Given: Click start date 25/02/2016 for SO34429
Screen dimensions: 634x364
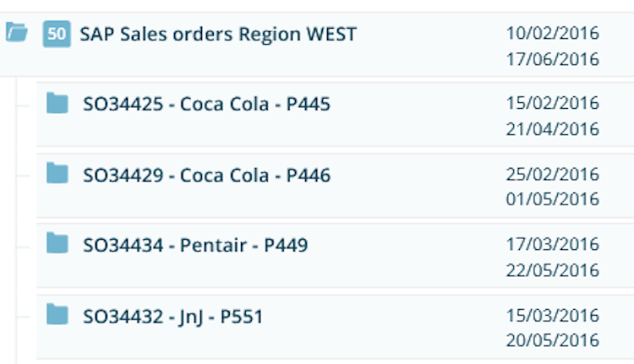Looking at the screenshot, I should (553, 174).
